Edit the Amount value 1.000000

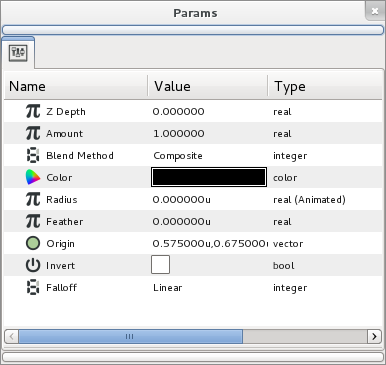(x=179, y=134)
